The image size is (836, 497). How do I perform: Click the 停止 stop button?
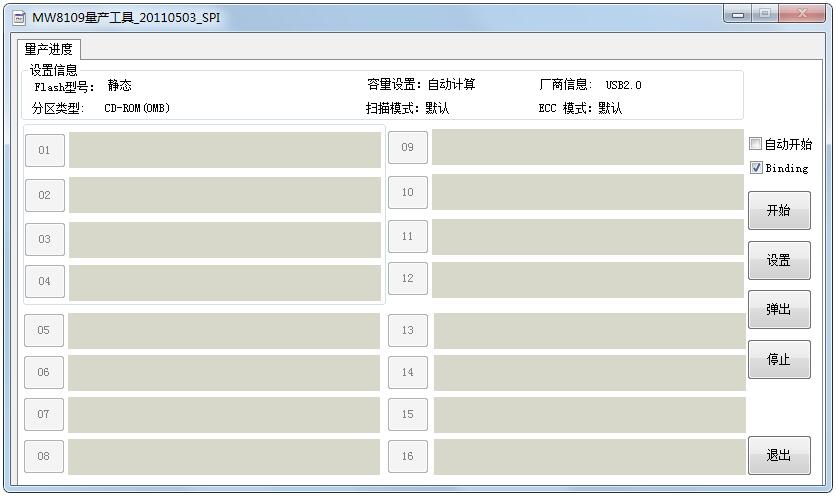click(x=779, y=359)
